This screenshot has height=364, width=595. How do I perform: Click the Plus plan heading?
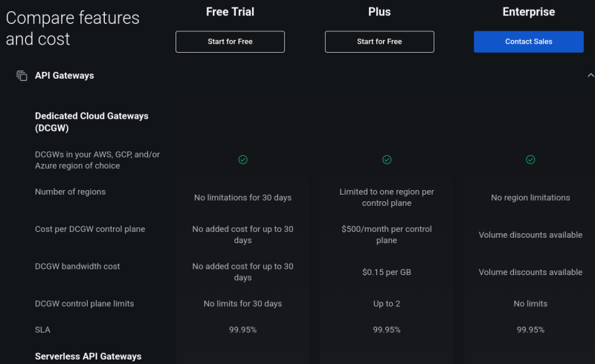tap(379, 12)
